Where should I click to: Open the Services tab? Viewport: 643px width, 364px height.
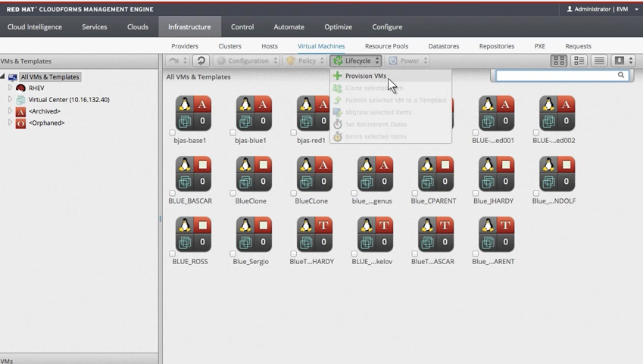pos(95,26)
